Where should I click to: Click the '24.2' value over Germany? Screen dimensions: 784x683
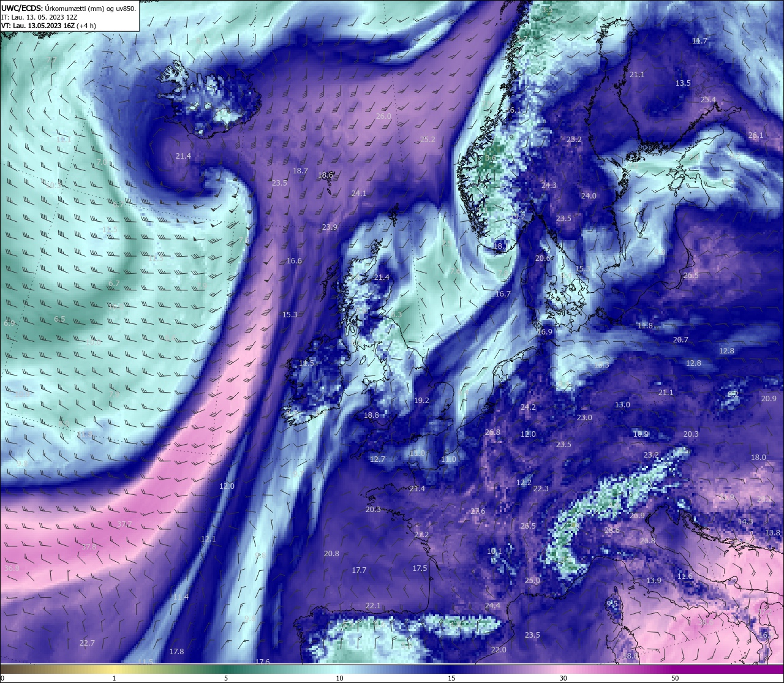[x=528, y=407]
